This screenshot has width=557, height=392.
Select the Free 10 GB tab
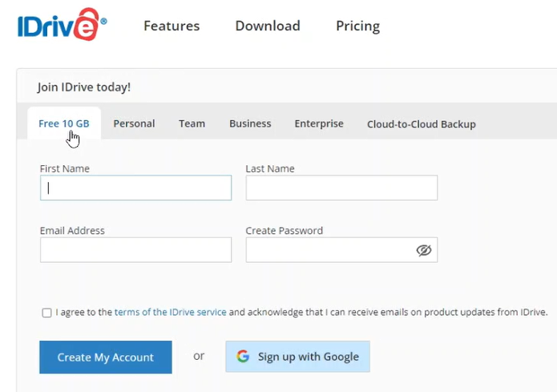pyautogui.click(x=64, y=123)
